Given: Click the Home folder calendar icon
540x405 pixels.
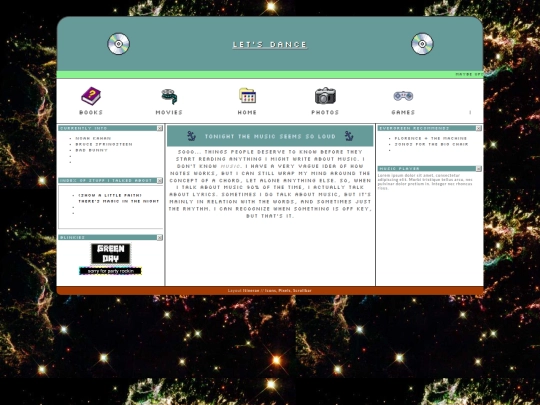Looking at the screenshot, I should [x=247, y=95].
